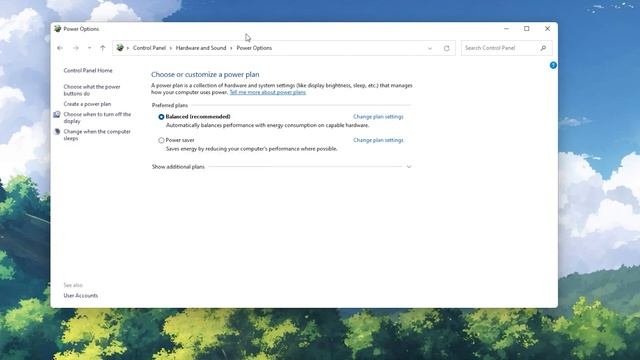Click breadcrumb chevron after Hardware and Sound
This screenshot has width=640, height=360.
[x=231, y=48]
